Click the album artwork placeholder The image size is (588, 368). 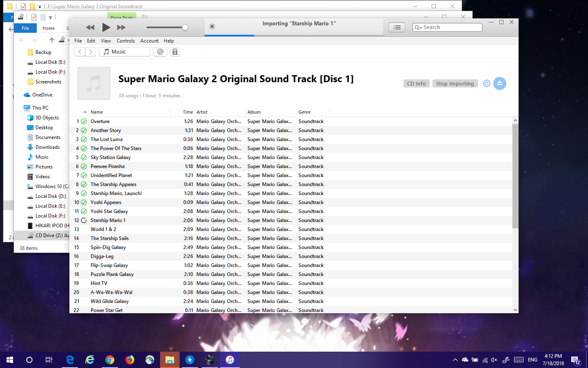(x=94, y=83)
